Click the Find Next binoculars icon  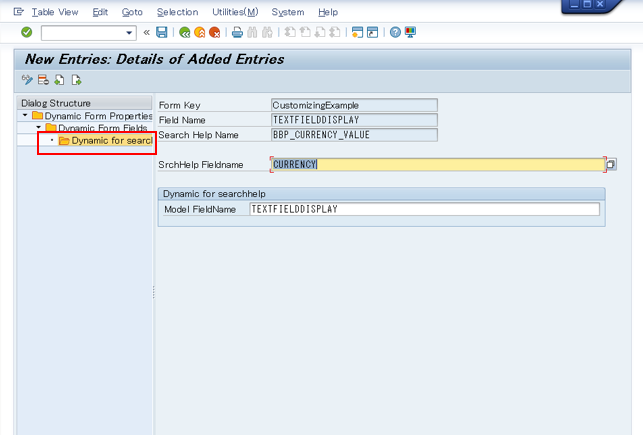click(267, 32)
